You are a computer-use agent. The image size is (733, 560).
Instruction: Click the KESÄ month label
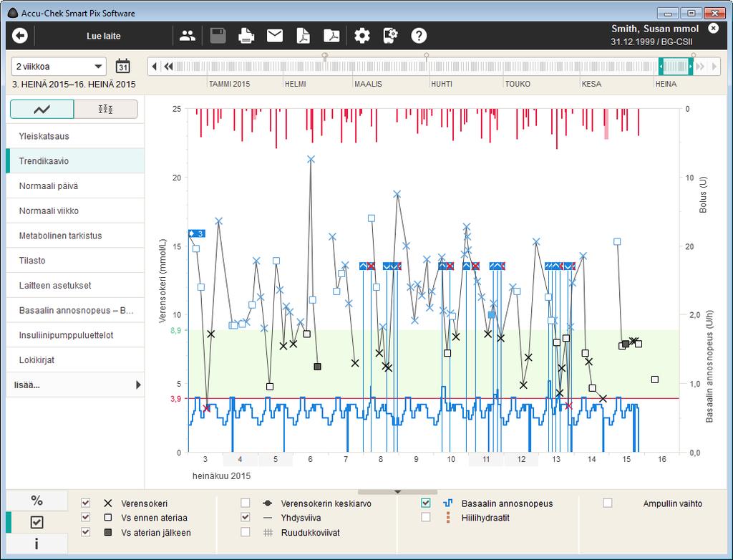click(x=591, y=84)
